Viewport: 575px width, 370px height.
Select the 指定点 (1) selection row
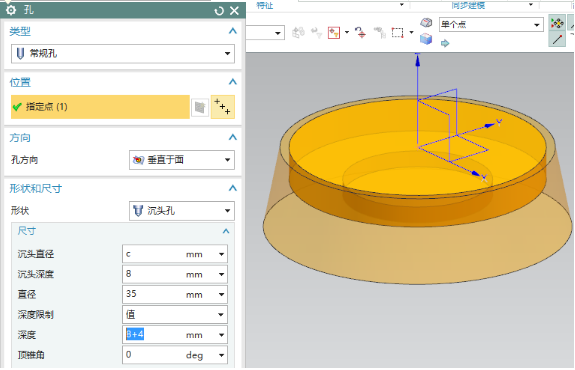pyautogui.click(x=100, y=107)
